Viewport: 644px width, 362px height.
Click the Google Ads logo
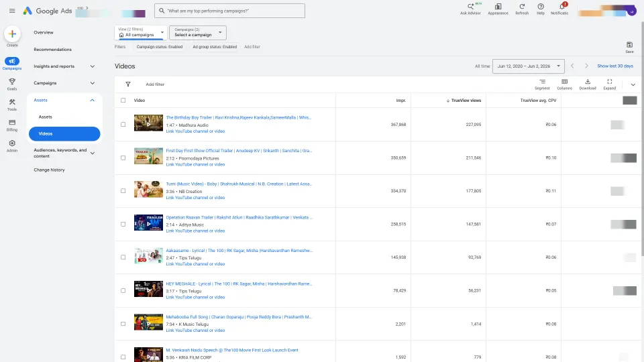tap(47, 11)
